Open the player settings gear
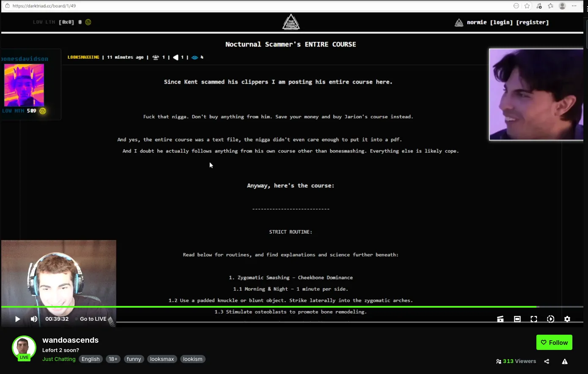The image size is (588, 374). (567, 319)
